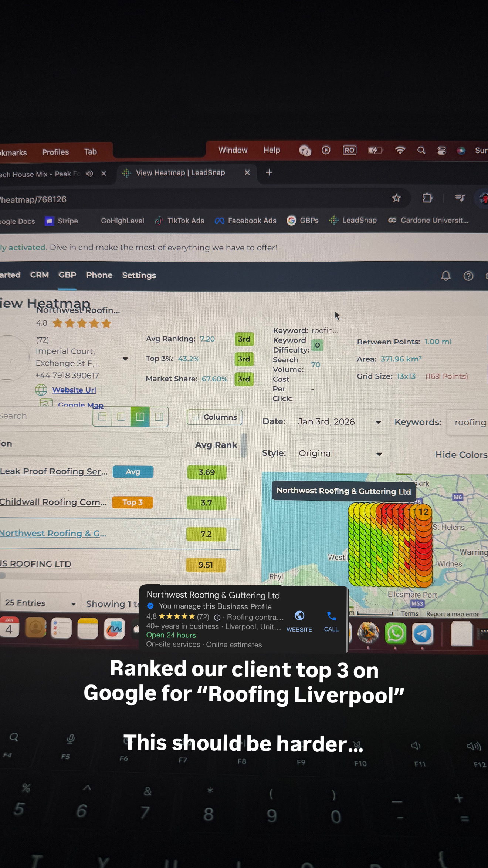
Task: Open WhatsApp from the dock
Action: 395,634
